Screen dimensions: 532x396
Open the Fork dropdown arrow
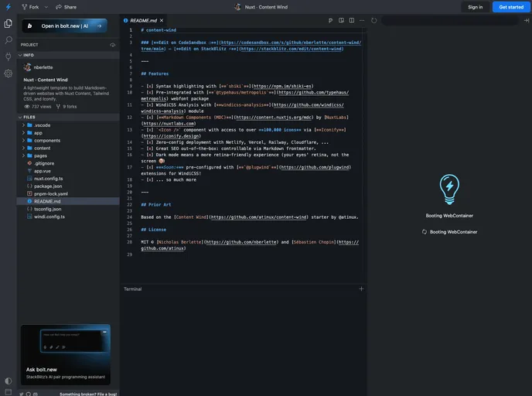[46, 7]
